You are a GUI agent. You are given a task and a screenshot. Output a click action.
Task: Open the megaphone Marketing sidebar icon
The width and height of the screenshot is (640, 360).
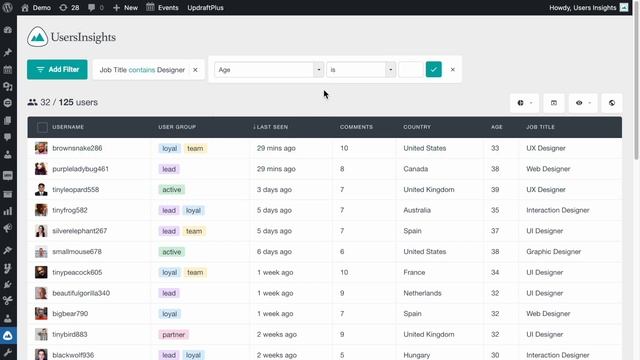[x=8, y=228]
